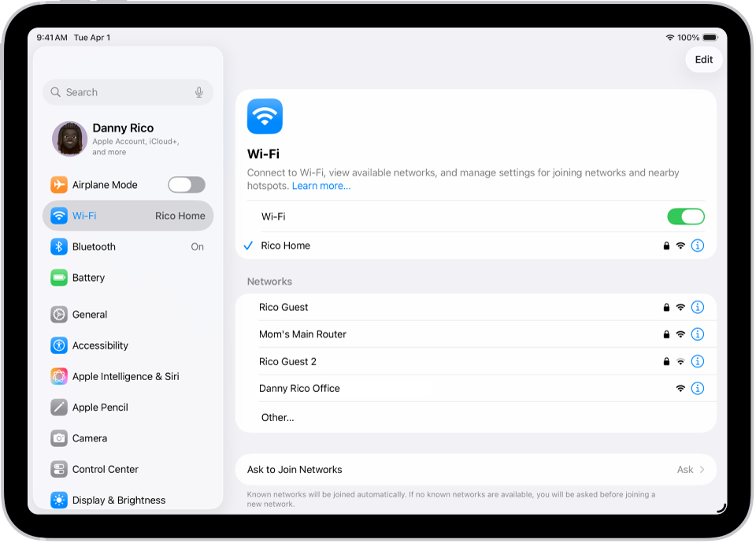756x543 pixels.
Task: Tap the microphone icon in Search field
Action: 198,92
